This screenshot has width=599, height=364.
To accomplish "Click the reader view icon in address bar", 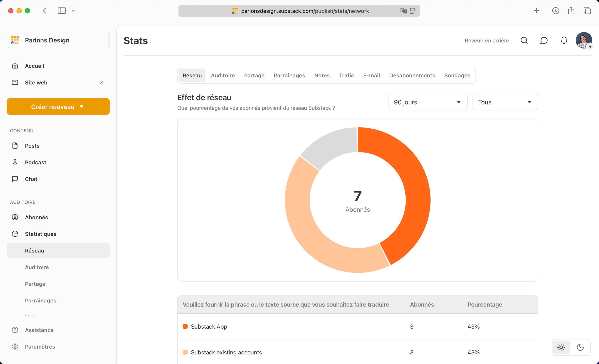I will tap(413, 11).
